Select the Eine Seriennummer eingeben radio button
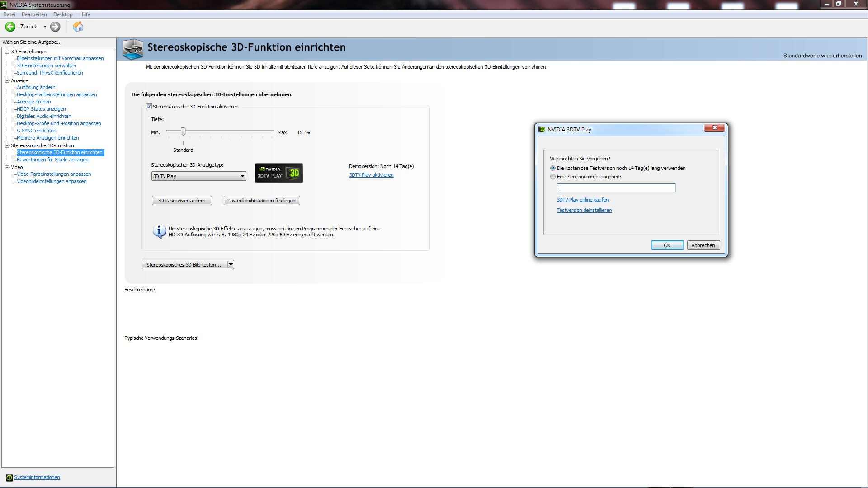The image size is (868, 488). (553, 177)
